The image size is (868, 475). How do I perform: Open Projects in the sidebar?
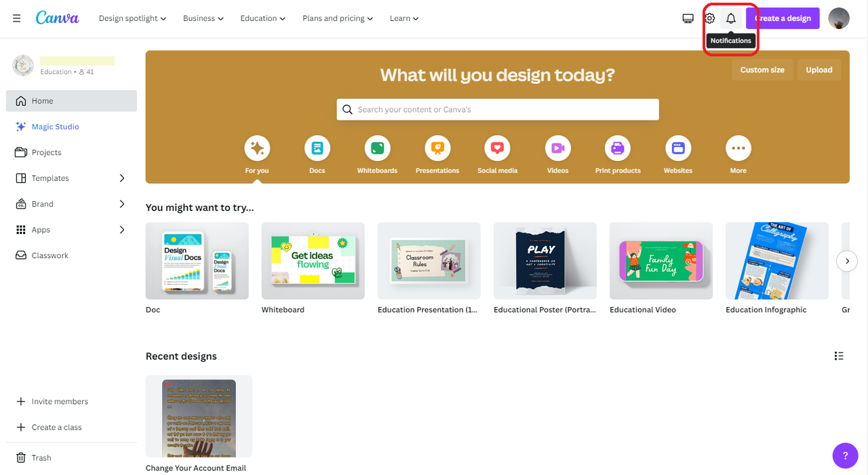click(71, 152)
